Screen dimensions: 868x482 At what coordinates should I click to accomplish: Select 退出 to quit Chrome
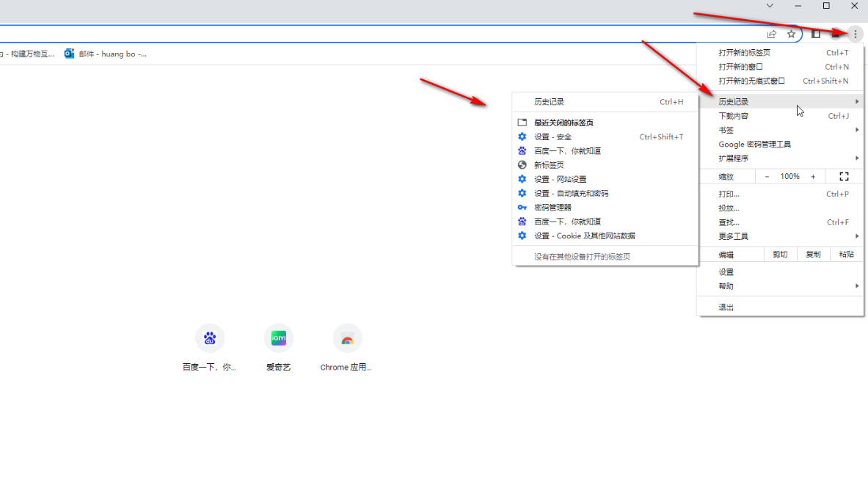coord(781,307)
